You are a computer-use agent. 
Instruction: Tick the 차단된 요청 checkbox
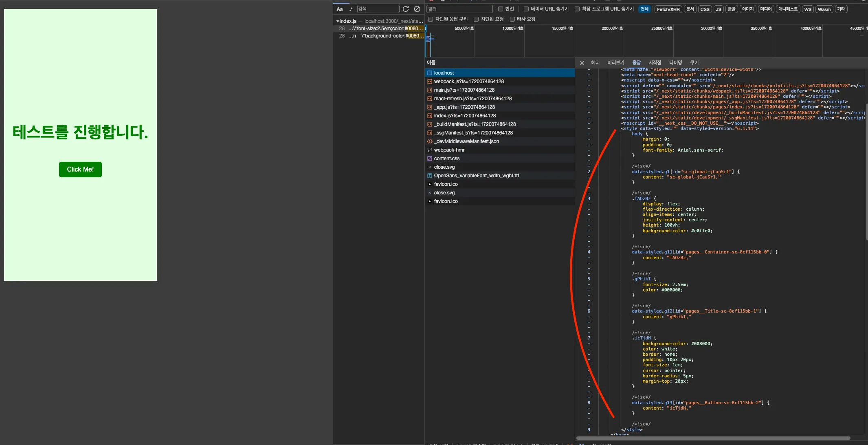476,19
